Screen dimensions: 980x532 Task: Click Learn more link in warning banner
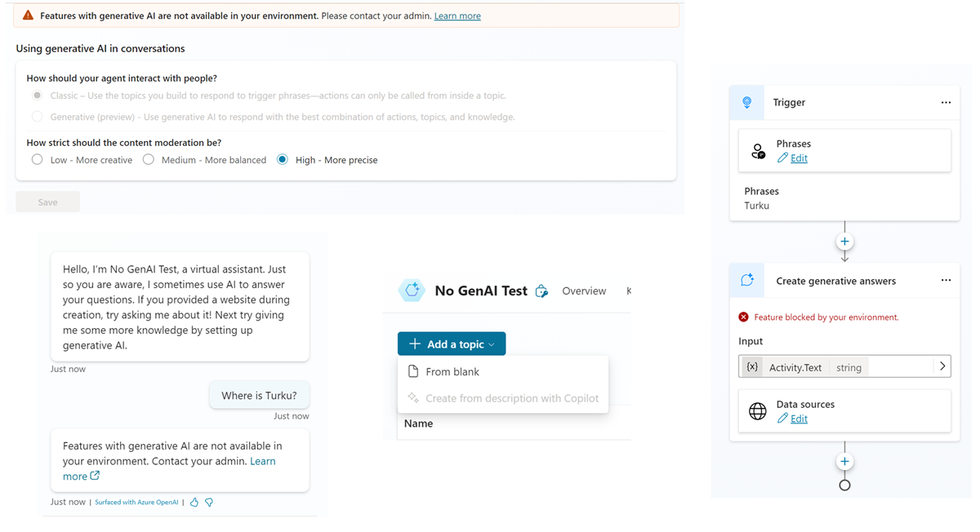click(x=457, y=16)
